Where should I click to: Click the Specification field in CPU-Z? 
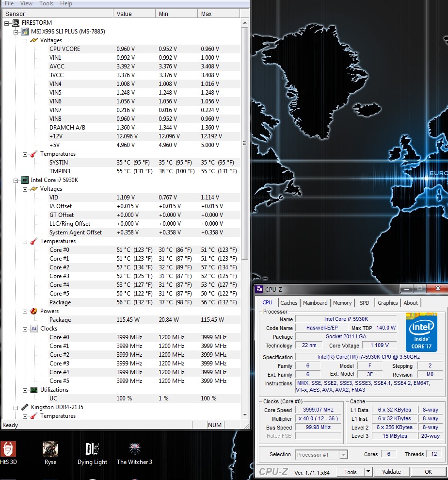click(369, 357)
